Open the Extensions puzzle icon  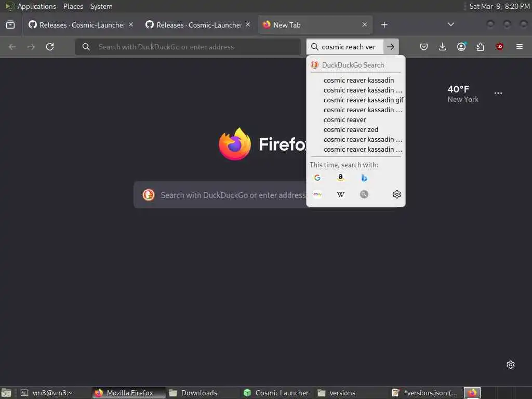(481, 47)
